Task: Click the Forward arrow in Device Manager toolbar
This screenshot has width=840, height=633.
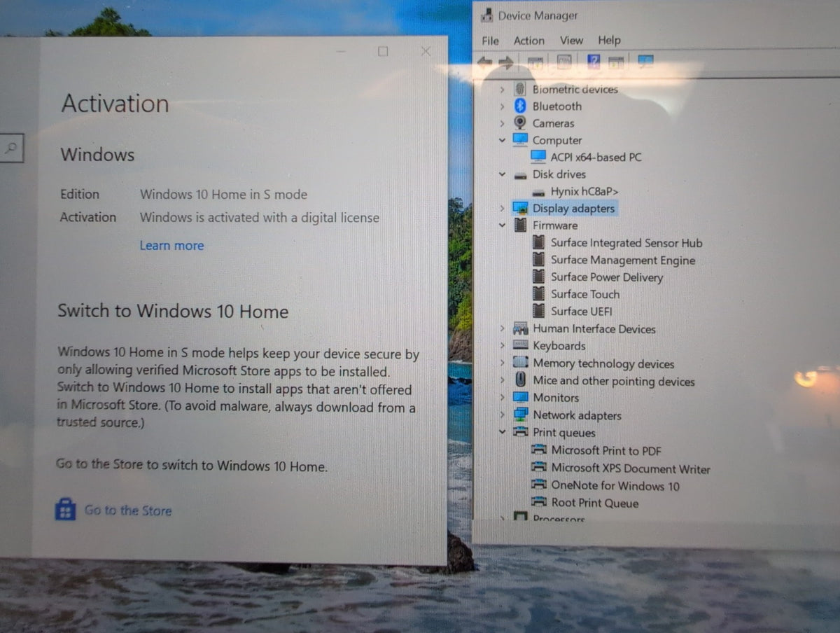Action: click(x=506, y=63)
